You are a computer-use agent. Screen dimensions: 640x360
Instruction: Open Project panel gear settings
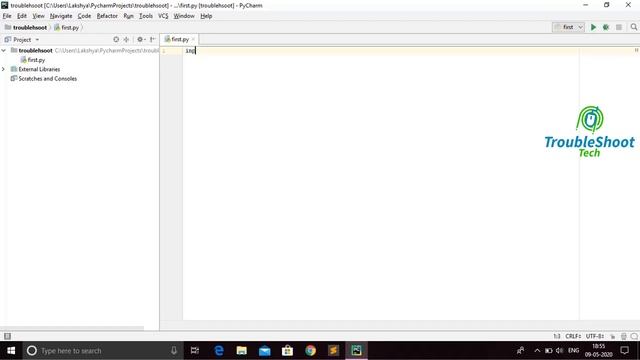coord(141,40)
